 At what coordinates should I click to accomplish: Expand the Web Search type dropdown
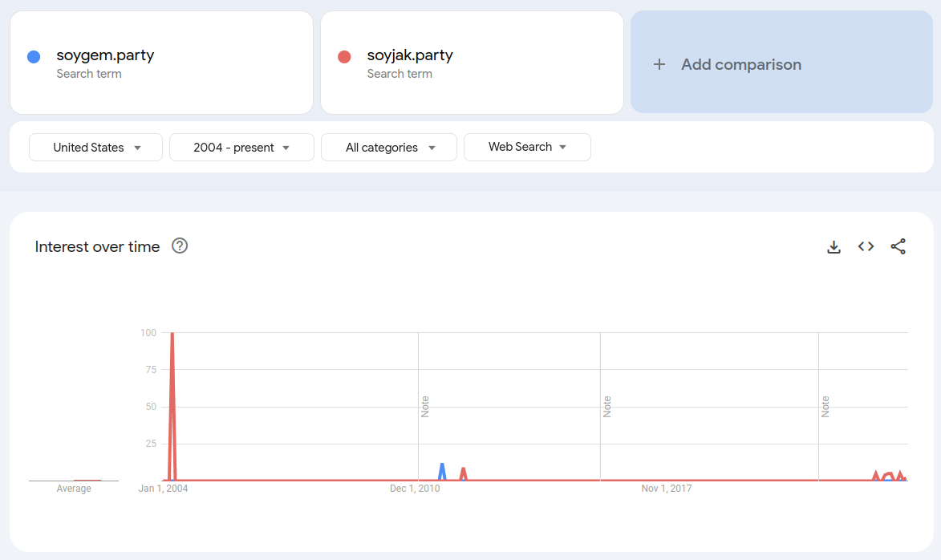point(527,147)
